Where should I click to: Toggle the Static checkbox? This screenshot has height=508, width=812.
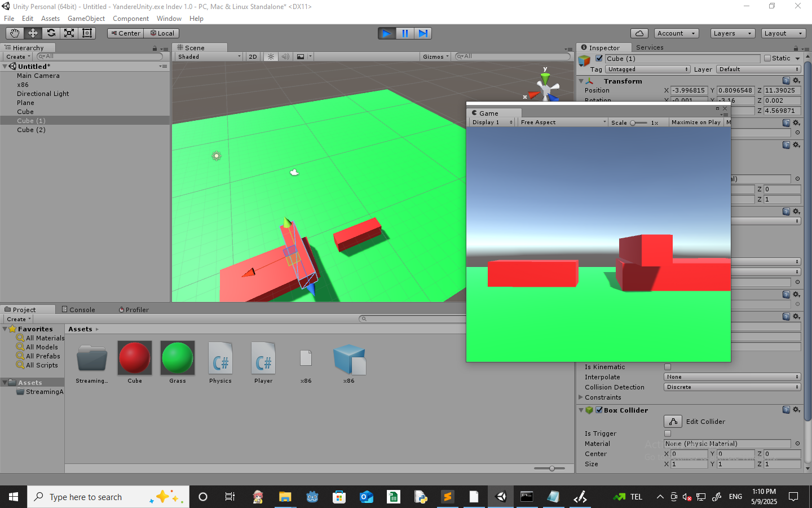tap(767, 58)
